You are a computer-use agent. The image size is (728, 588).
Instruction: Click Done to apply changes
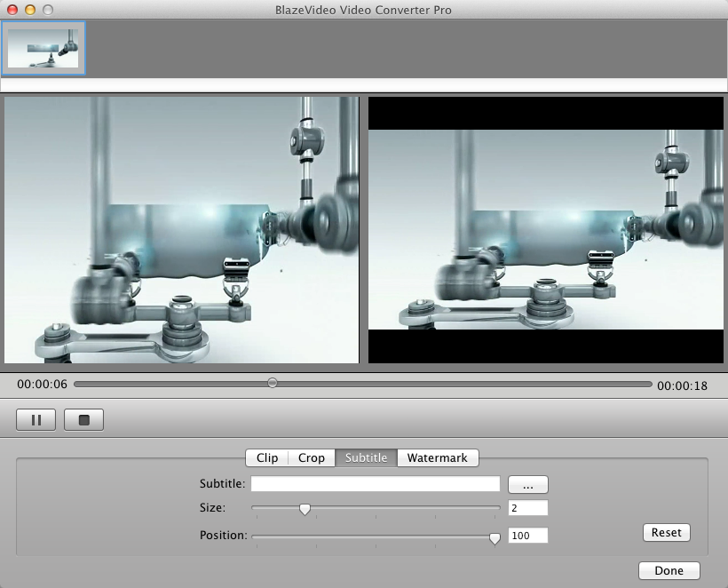click(669, 570)
